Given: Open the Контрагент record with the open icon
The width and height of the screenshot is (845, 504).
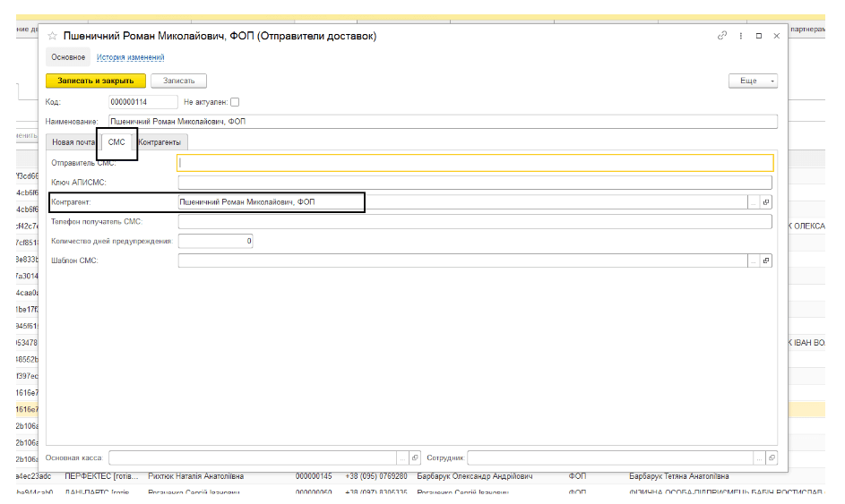Looking at the screenshot, I should [x=766, y=202].
